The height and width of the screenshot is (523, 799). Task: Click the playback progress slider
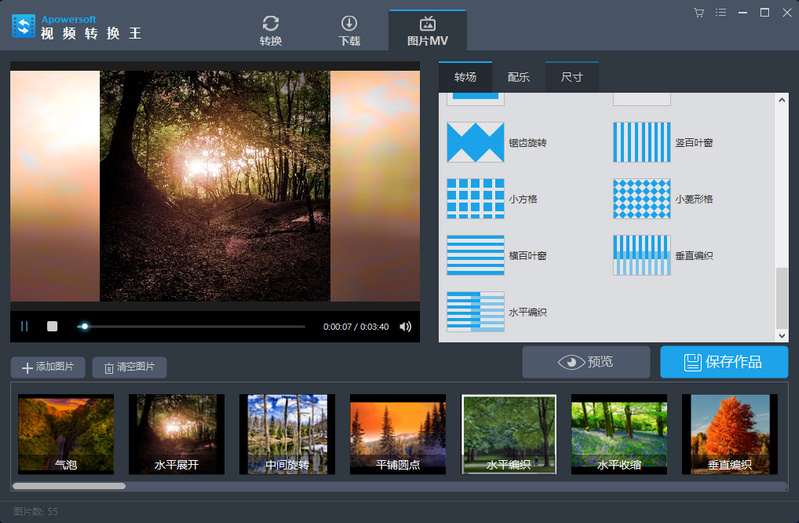(191, 327)
